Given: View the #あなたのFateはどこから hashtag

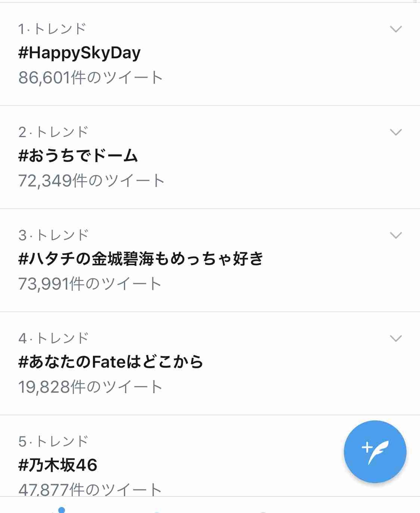Looking at the screenshot, I should [111, 362].
